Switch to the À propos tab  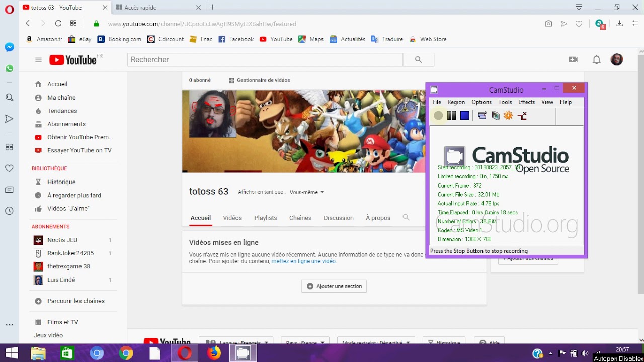[x=378, y=218]
